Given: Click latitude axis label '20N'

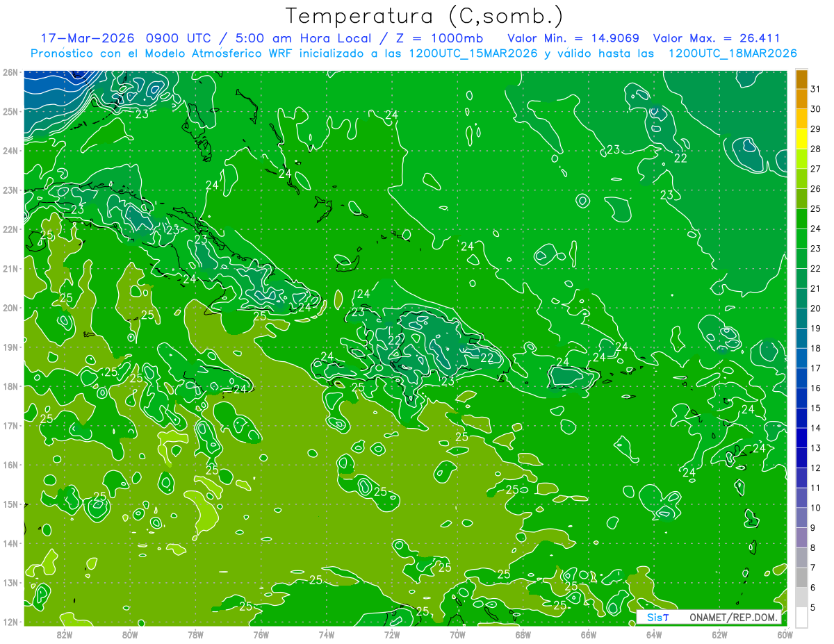Looking at the screenshot, I should coord(10,308).
